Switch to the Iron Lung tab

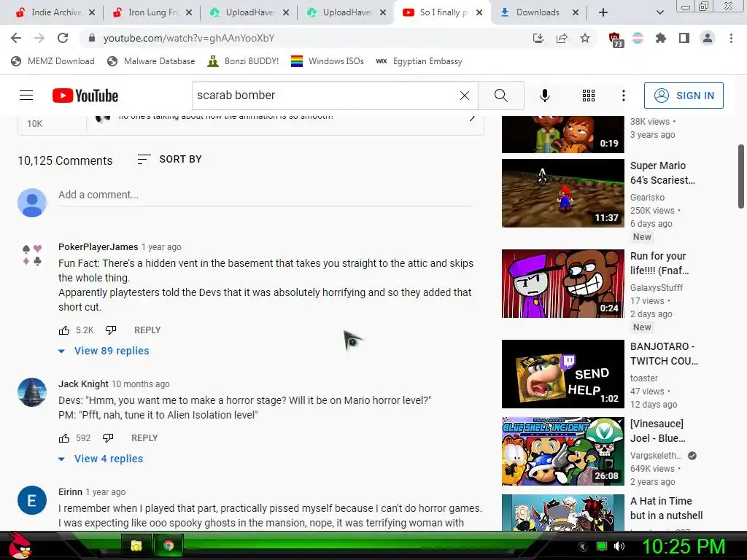(x=152, y=12)
